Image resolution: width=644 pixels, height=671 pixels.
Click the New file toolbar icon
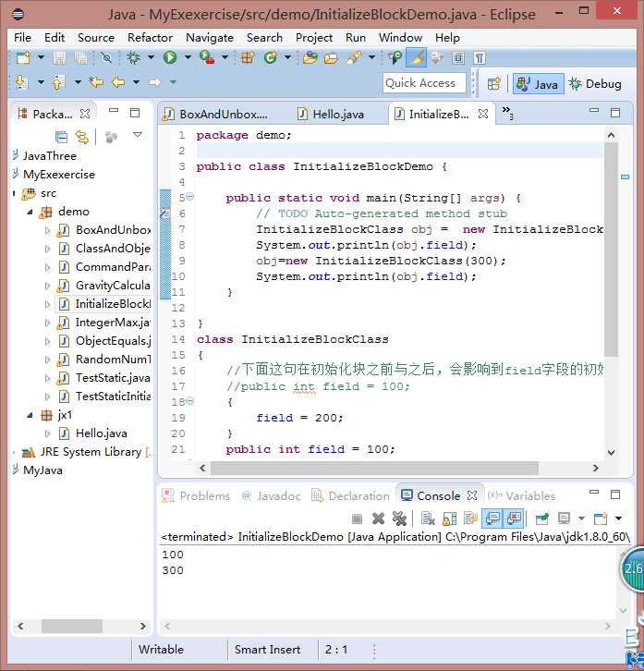23,57
